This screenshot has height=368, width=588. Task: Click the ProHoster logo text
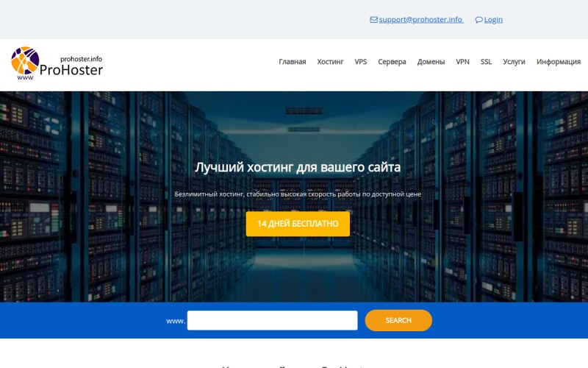(x=71, y=70)
